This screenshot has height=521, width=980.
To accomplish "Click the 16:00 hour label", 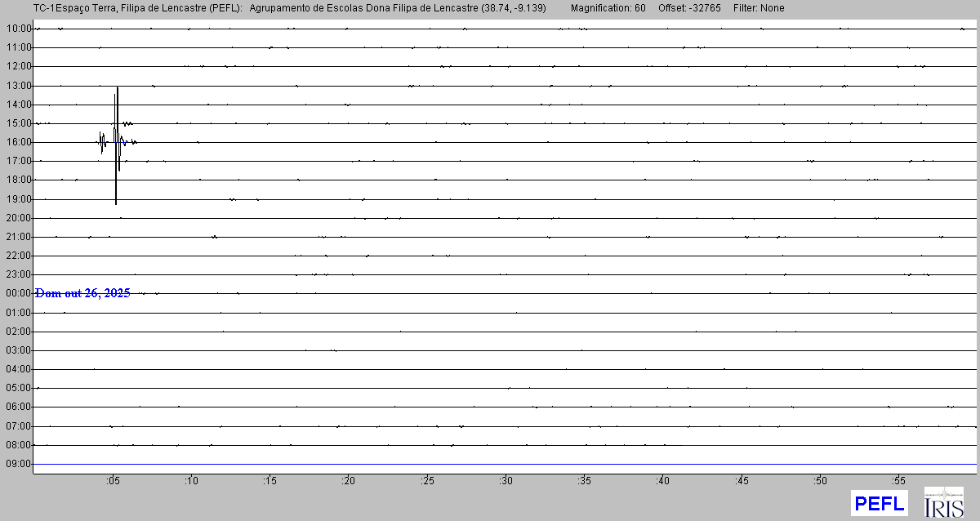I will (18, 142).
